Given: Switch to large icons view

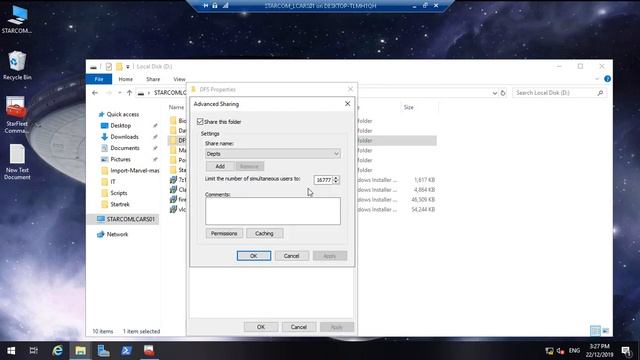Looking at the screenshot, I should (606, 331).
